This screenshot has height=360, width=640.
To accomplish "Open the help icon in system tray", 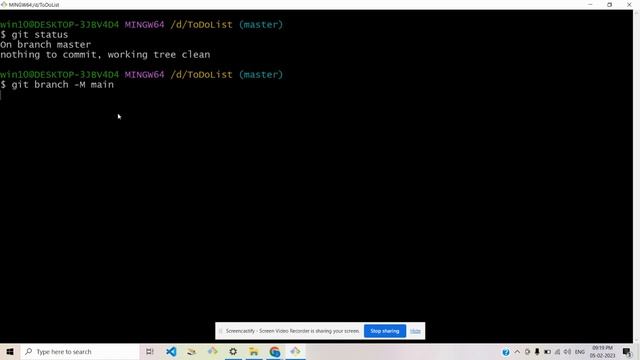I will tap(506, 352).
